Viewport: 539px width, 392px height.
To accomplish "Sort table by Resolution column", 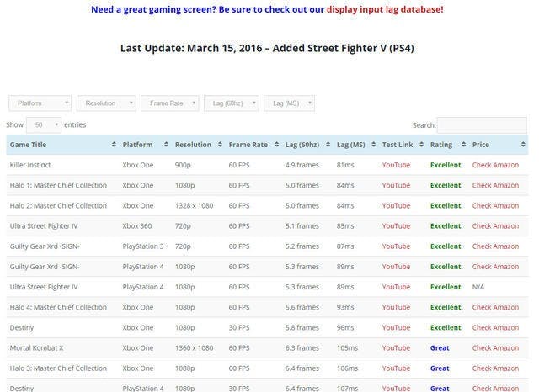I will (199, 145).
